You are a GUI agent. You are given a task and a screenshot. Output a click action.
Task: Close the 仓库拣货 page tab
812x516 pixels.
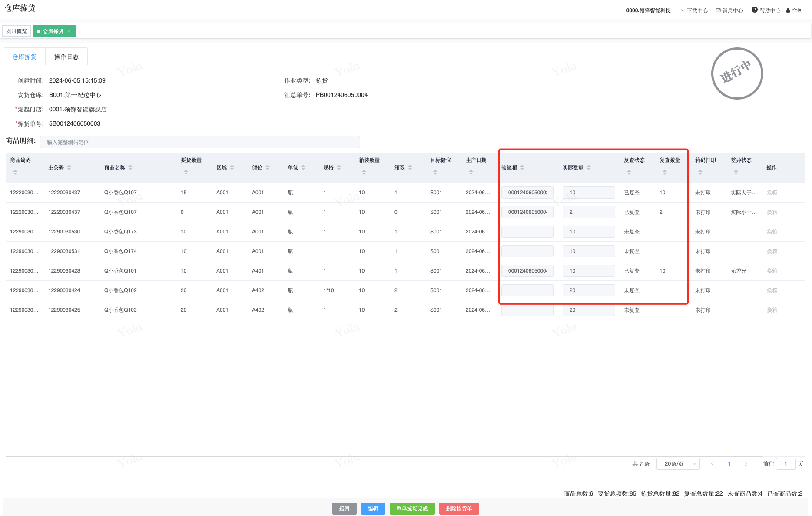[69, 31]
